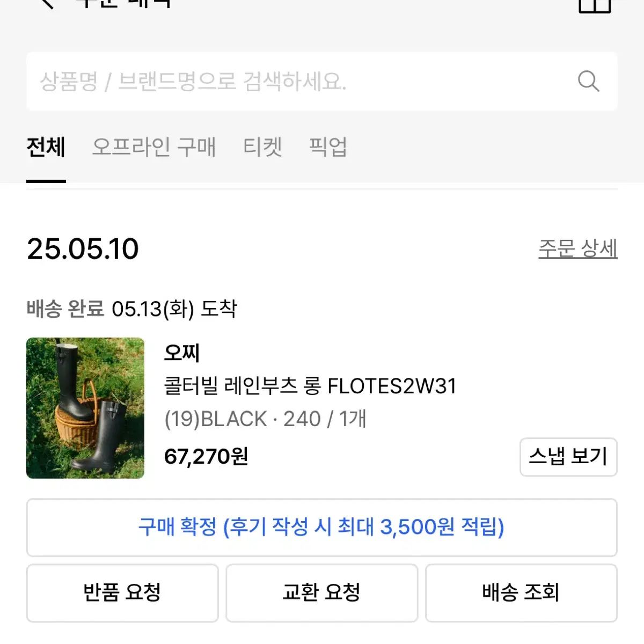Open the 티켓 tab
This screenshot has height=644, width=644.
point(262,147)
